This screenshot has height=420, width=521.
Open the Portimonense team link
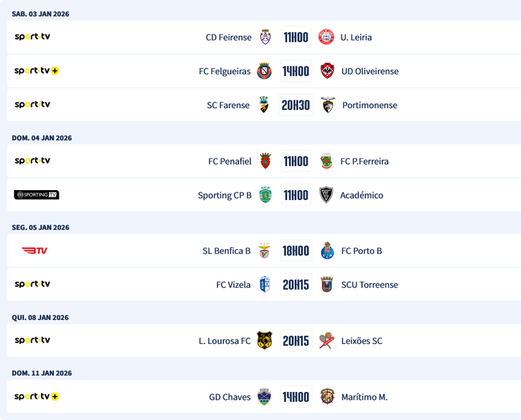tap(369, 105)
